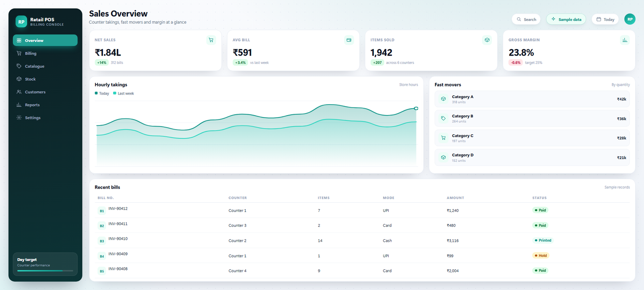Image resolution: width=644 pixels, height=290 pixels.
Task: Click the Category A box icon
Action: [443, 99]
